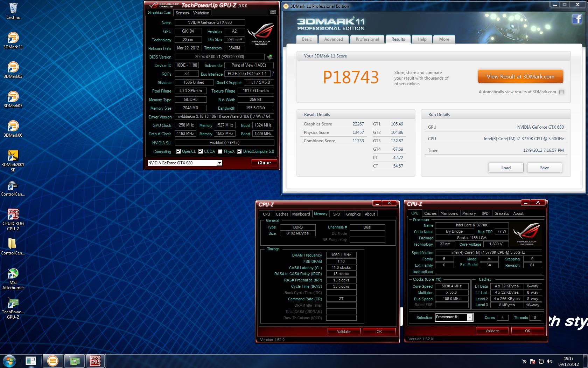Open the Graphics tab in the CPU-Z processor window

[502, 213]
